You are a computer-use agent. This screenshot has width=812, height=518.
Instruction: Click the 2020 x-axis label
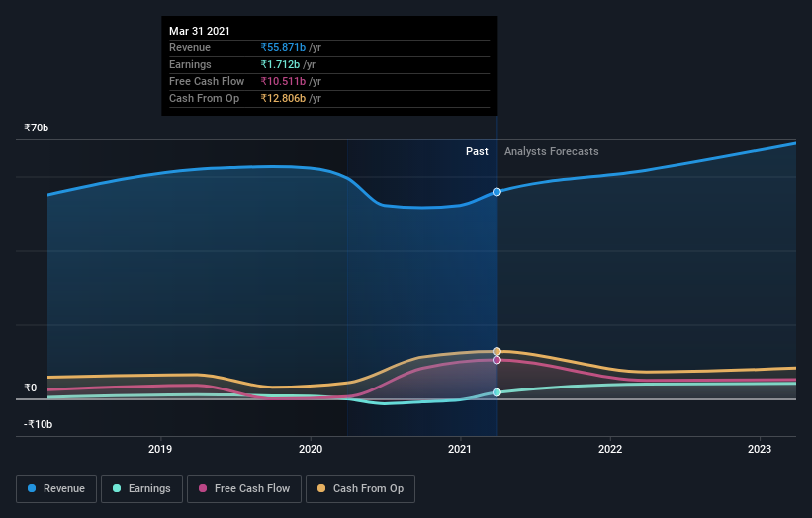click(x=311, y=449)
